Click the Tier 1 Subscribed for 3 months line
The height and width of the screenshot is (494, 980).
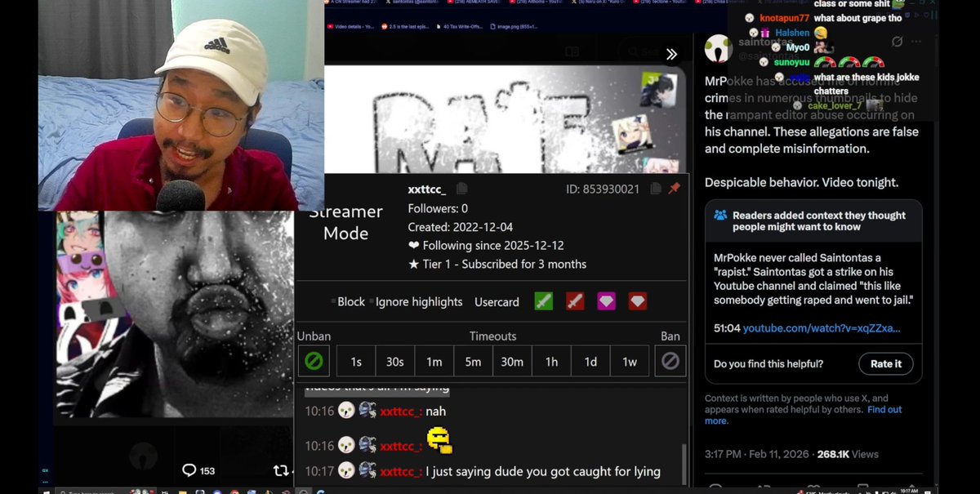tap(497, 265)
